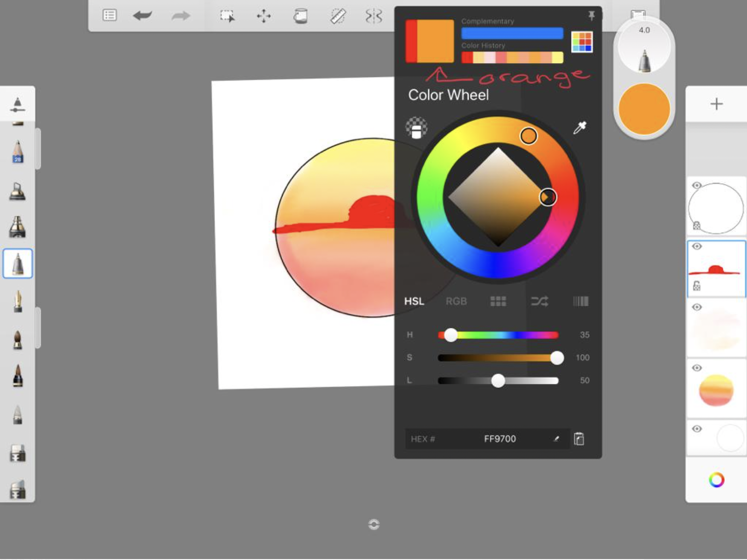Select the faint blur layer thumbnail
Viewport: 747px width, 560px height.
click(x=716, y=328)
